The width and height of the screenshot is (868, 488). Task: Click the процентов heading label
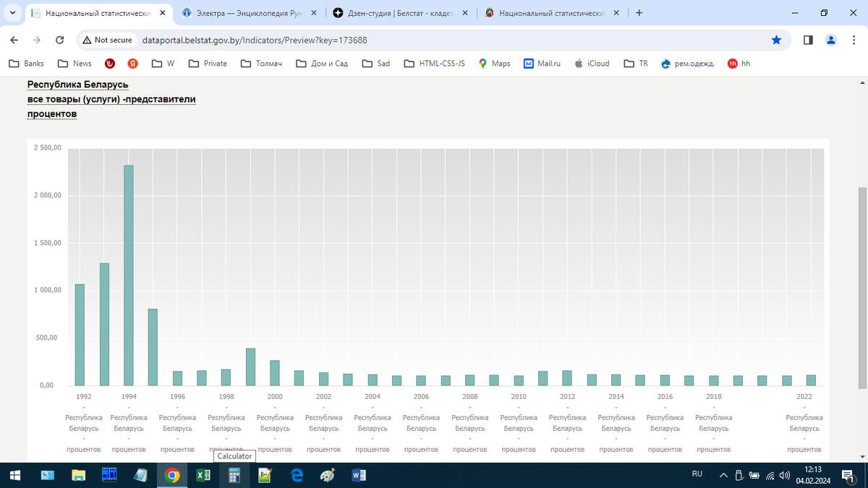[52, 114]
